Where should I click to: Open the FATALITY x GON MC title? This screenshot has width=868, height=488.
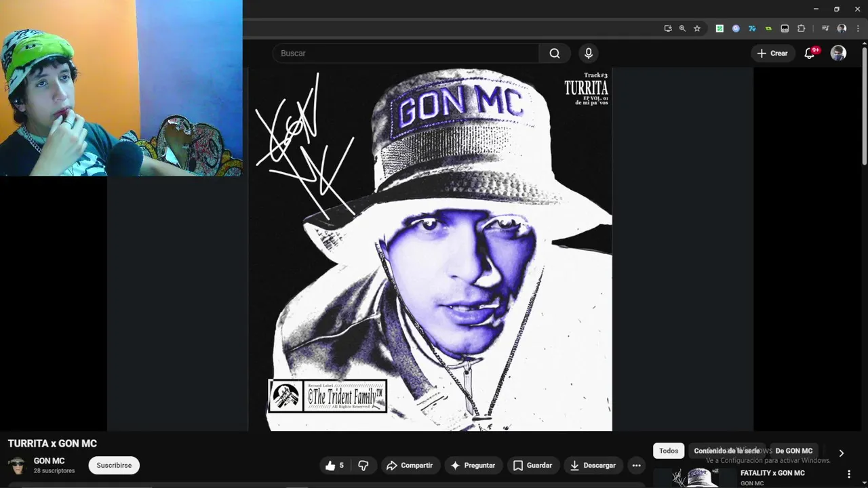[772, 473]
